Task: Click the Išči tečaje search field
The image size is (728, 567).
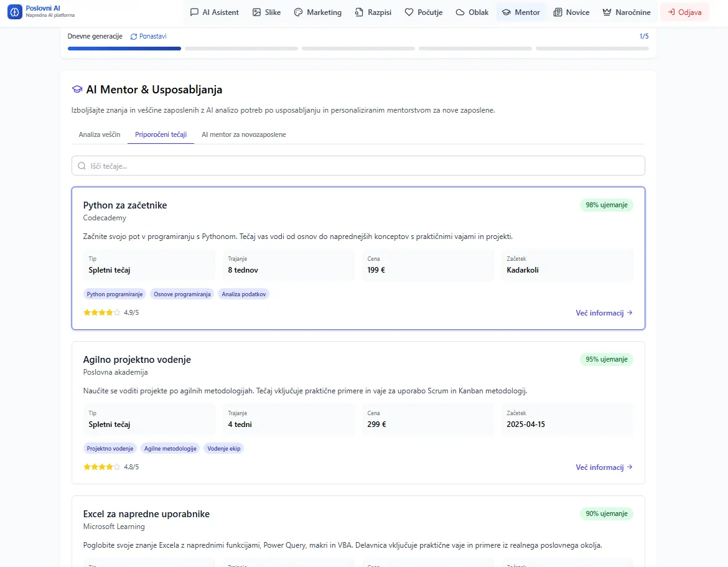Action: point(358,166)
